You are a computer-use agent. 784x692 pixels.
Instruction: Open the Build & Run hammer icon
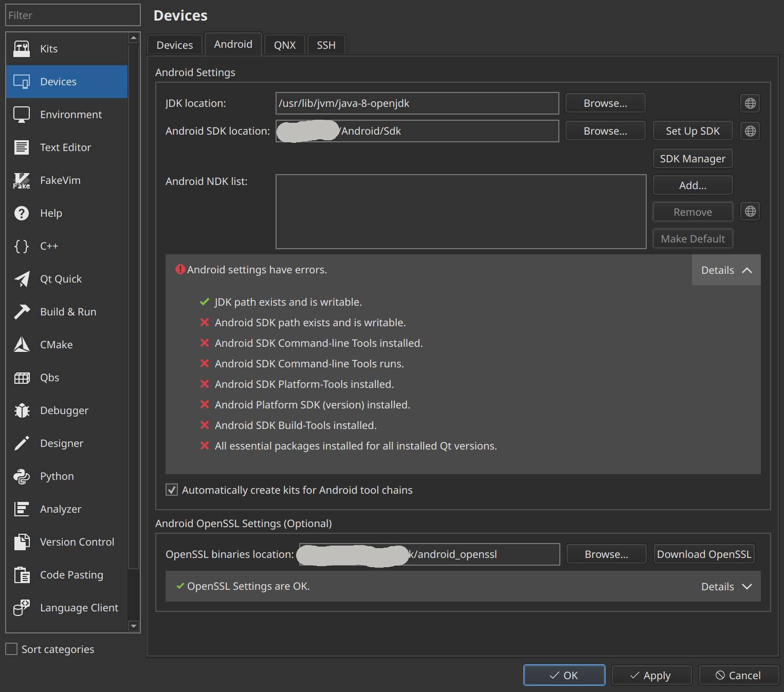click(x=22, y=312)
